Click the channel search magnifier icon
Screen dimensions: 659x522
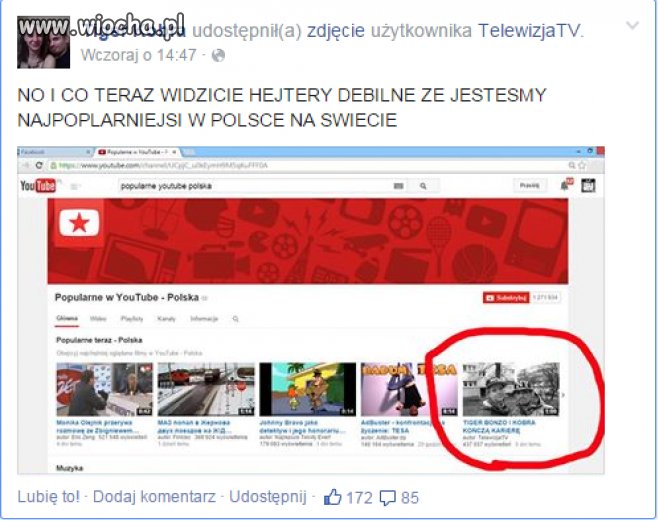pyautogui.click(x=235, y=319)
